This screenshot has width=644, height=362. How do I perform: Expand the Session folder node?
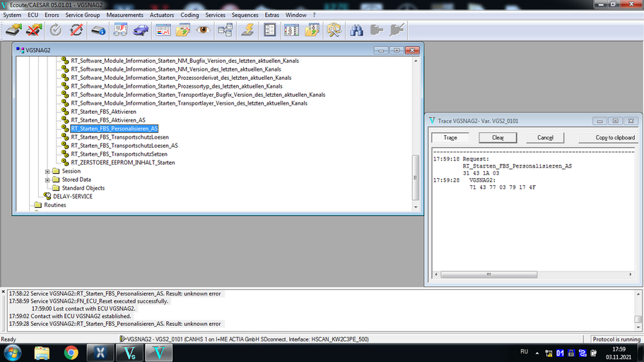pos(47,171)
